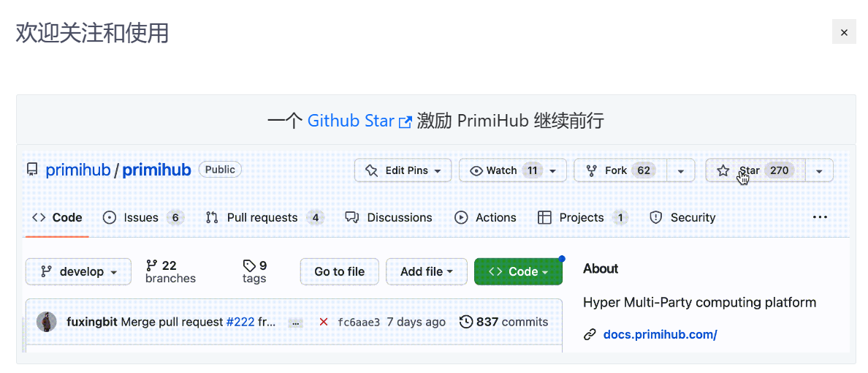Expand the commit message ellipsis button
This screenshot has height=373, width=868.
pyautogui.click(x=295, y=323)
